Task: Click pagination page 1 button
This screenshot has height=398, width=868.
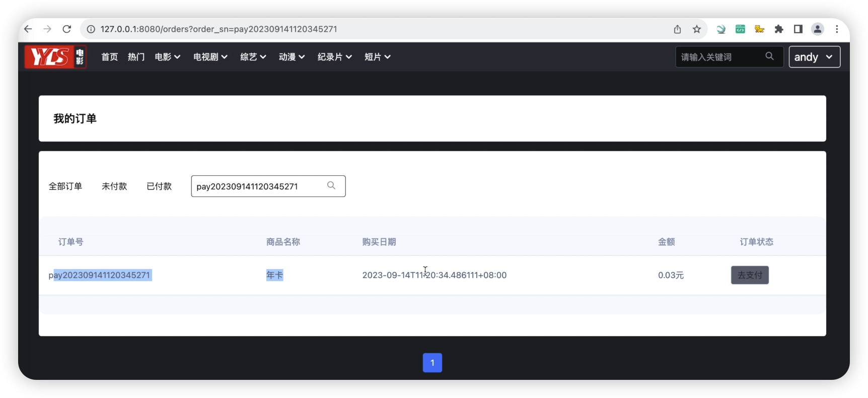Action: click(432, 363)
